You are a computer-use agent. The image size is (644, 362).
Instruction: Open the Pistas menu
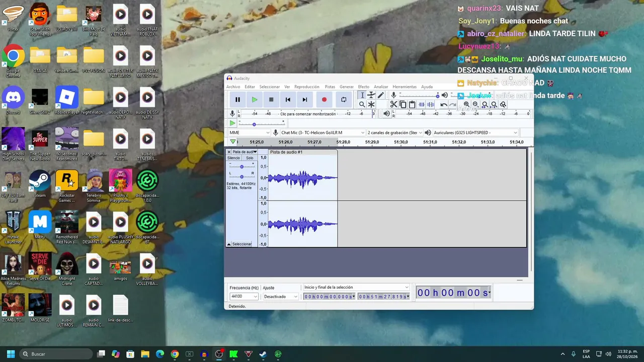coord(330,87)
